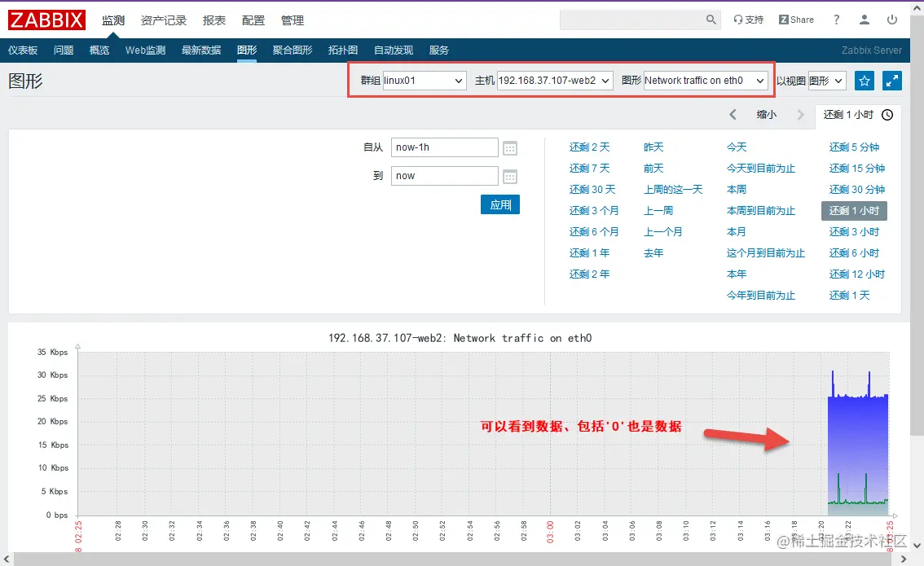Click the 缩小 zoom out control
The width and height of the screenshot is (924, 566).
(766, 115)
